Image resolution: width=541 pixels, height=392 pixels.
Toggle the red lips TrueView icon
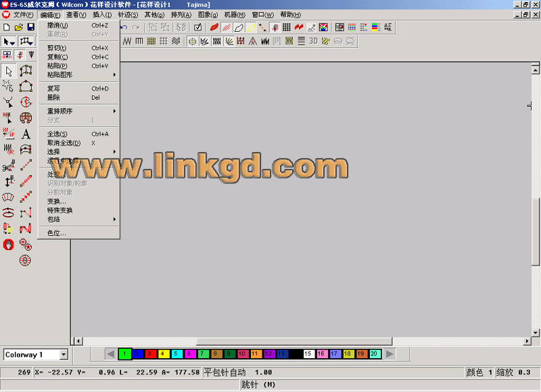pyautogui.click(x=214, y=27)
